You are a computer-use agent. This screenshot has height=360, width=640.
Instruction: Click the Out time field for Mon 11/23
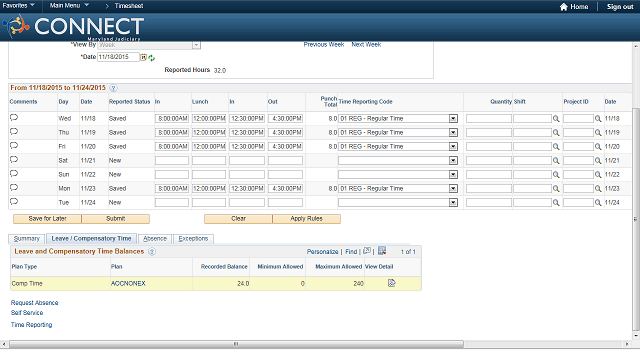(285, 189)
